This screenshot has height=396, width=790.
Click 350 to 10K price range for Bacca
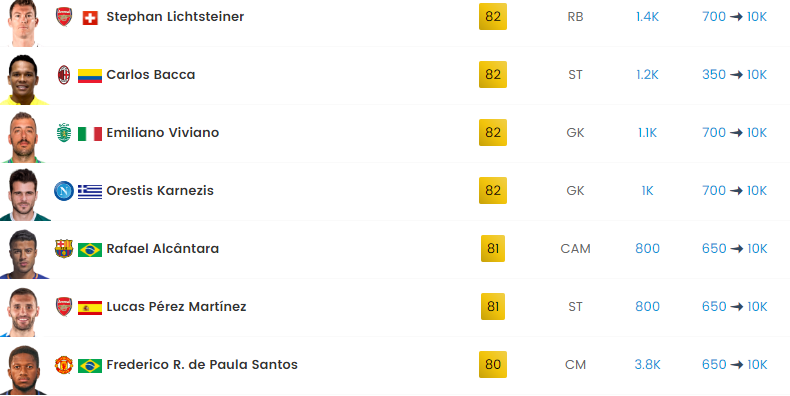735,75
